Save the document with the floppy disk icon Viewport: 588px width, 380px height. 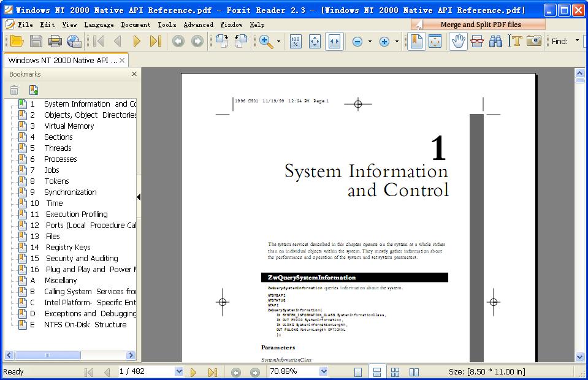point(36,41)
